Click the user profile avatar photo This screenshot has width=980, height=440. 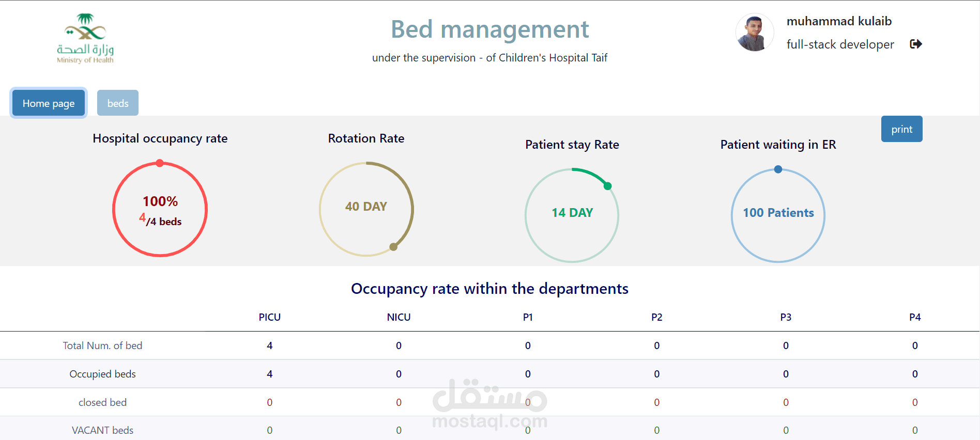pos(754,33)
